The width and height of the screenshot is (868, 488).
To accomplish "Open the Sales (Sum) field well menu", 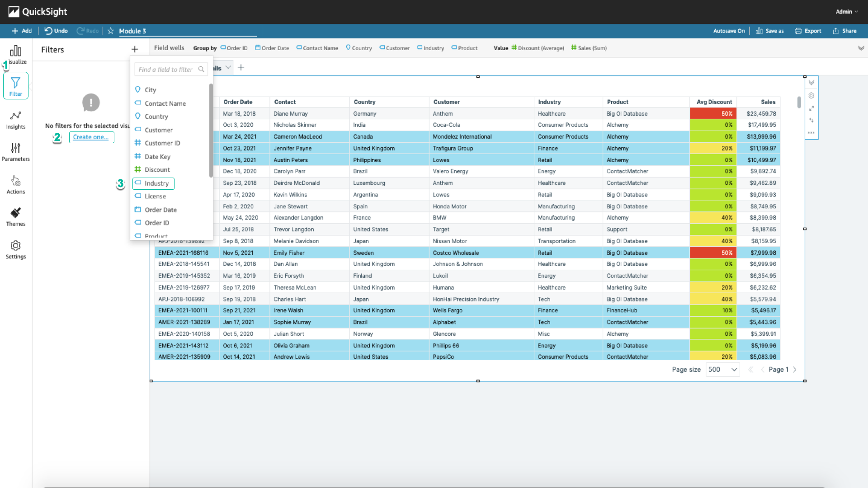I will tap(589, 48).
